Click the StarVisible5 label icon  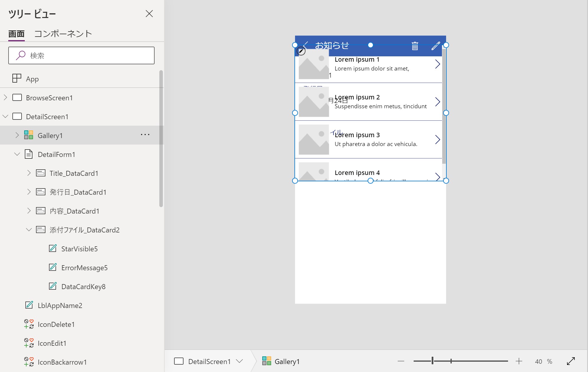pos(53,248)
